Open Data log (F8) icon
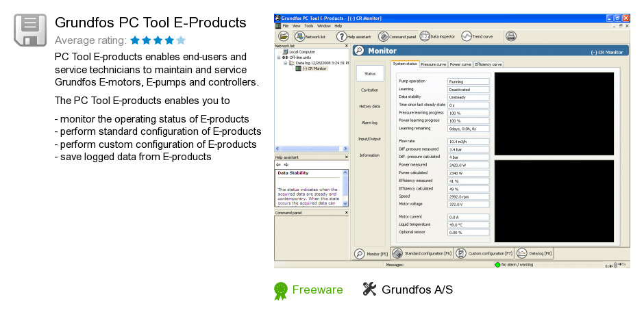Screen dimensions: 644x321 click(x=521, y=253)
